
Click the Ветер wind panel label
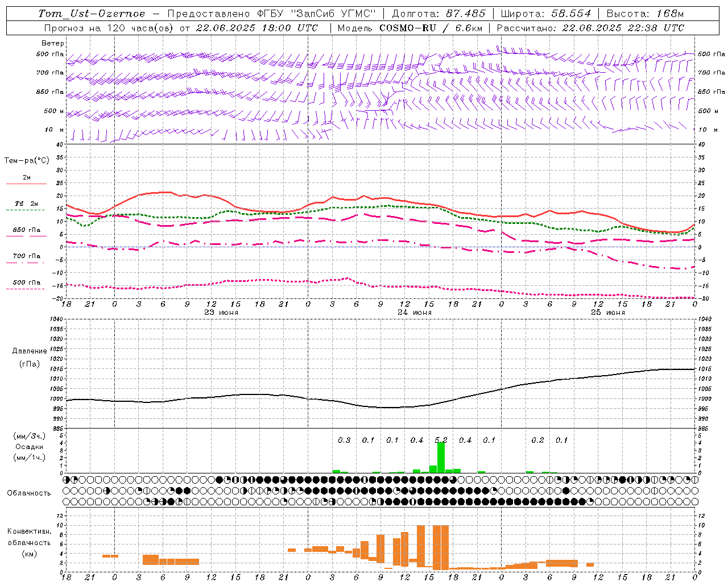tap(53, 43)
